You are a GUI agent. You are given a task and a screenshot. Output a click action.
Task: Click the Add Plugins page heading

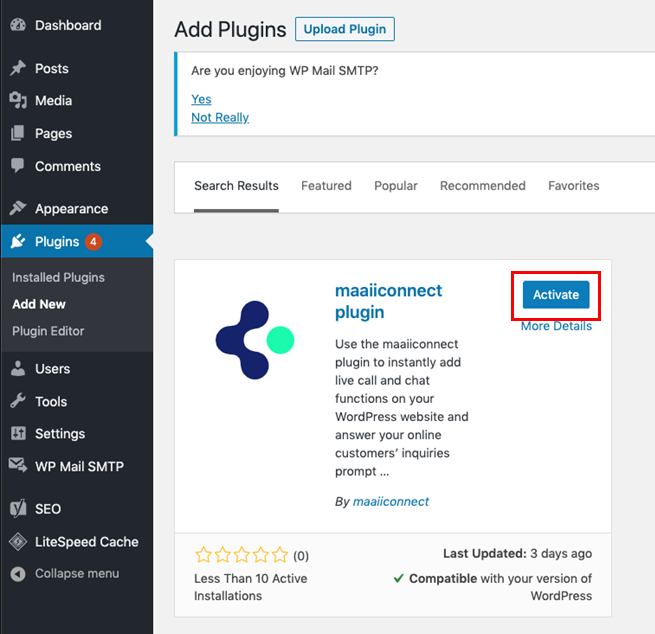tap(230, 30)
